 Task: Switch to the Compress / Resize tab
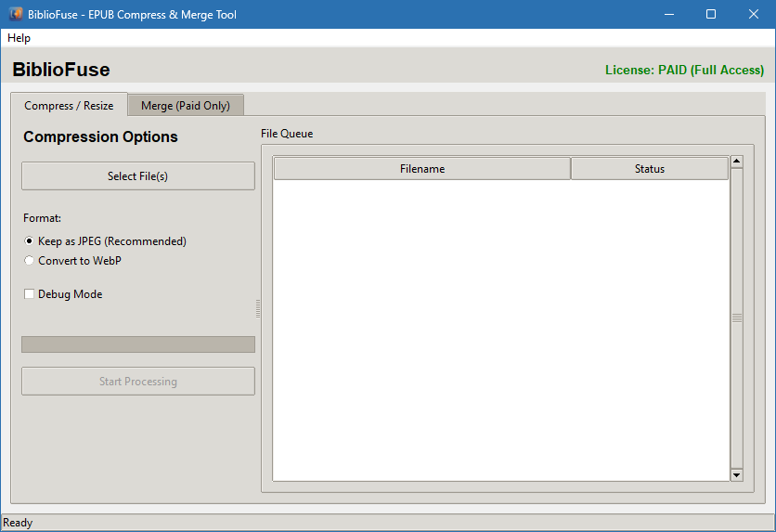[x=69, y=106]
